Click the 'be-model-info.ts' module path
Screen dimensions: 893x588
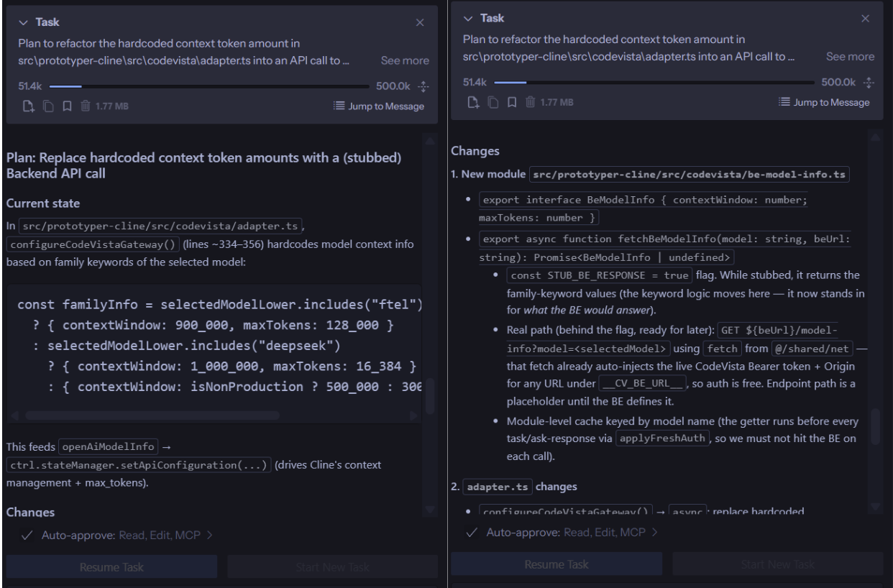[690, 176]
